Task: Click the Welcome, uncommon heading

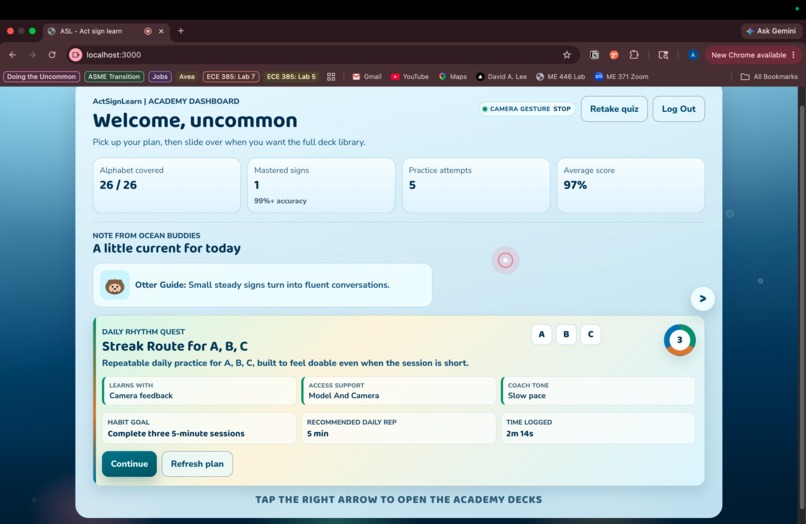Action: point(195,120)
